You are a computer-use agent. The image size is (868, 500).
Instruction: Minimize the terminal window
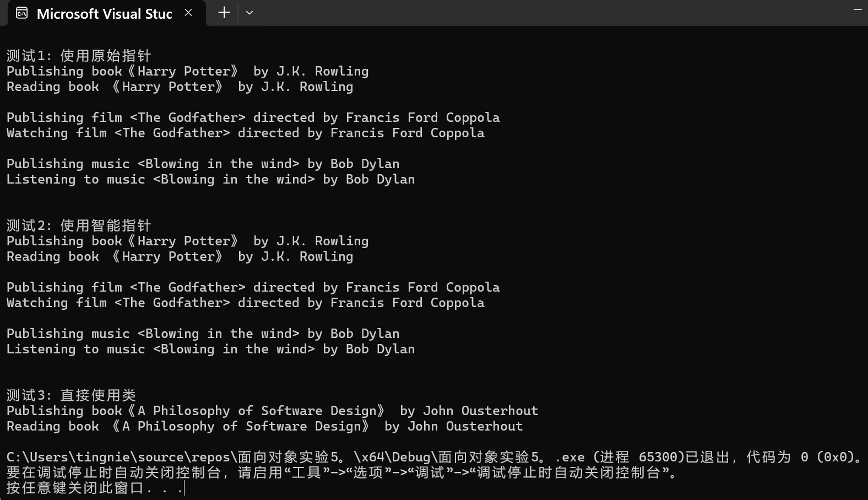(x=858, y=10)
